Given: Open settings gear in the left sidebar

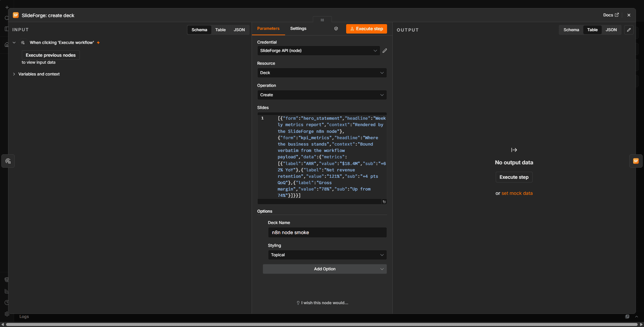Looking at the screenshot, I should point(7,314).
